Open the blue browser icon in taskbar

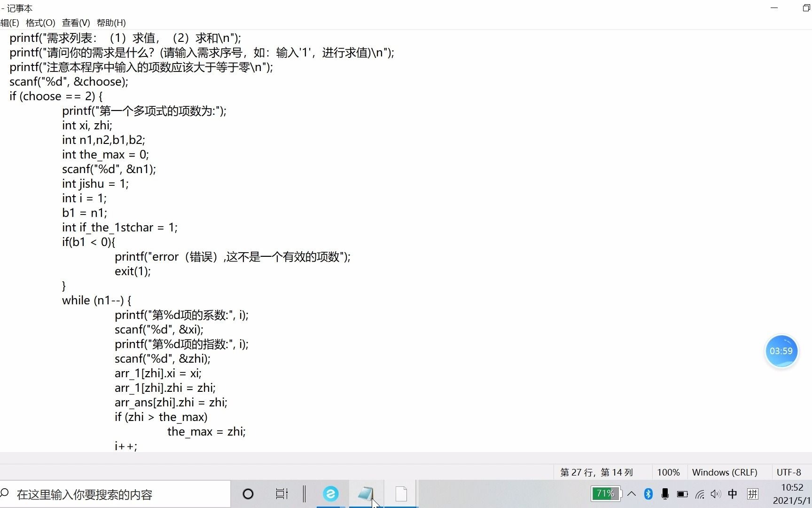coord(330,494)
